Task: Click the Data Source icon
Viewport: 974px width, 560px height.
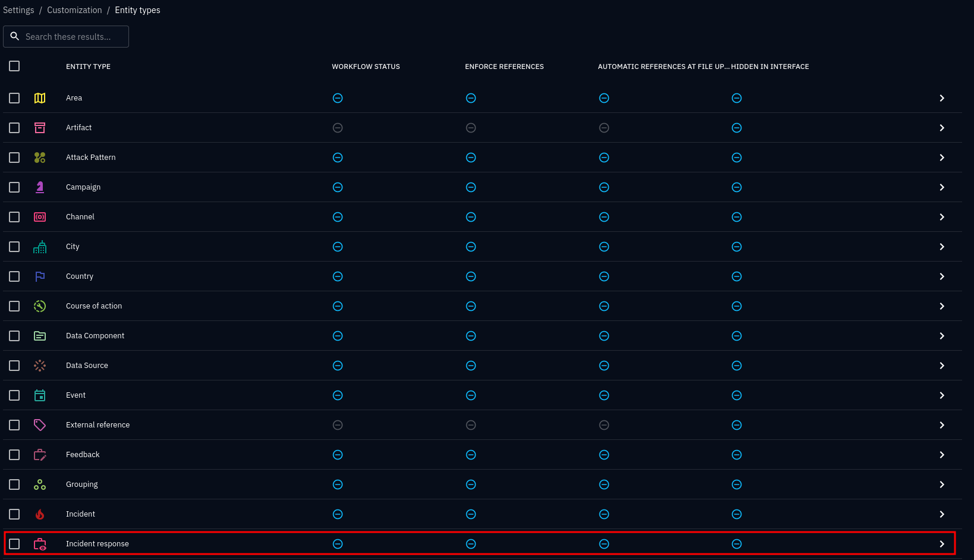Action: click(x=40, y=366)
